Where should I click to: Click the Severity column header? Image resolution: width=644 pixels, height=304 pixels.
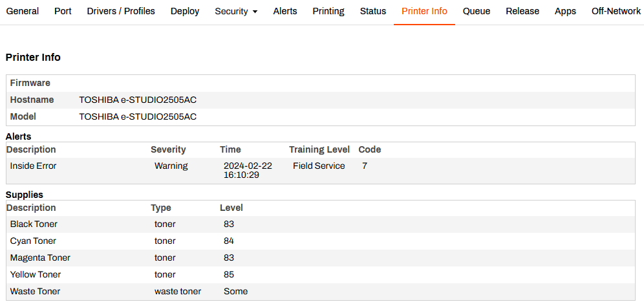[168, 149]
